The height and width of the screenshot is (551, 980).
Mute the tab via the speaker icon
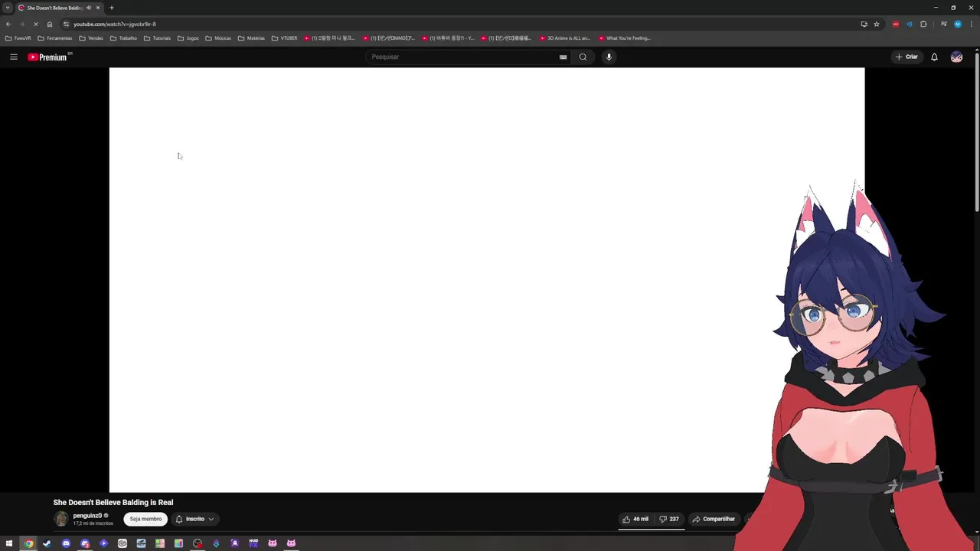[89, 8]
